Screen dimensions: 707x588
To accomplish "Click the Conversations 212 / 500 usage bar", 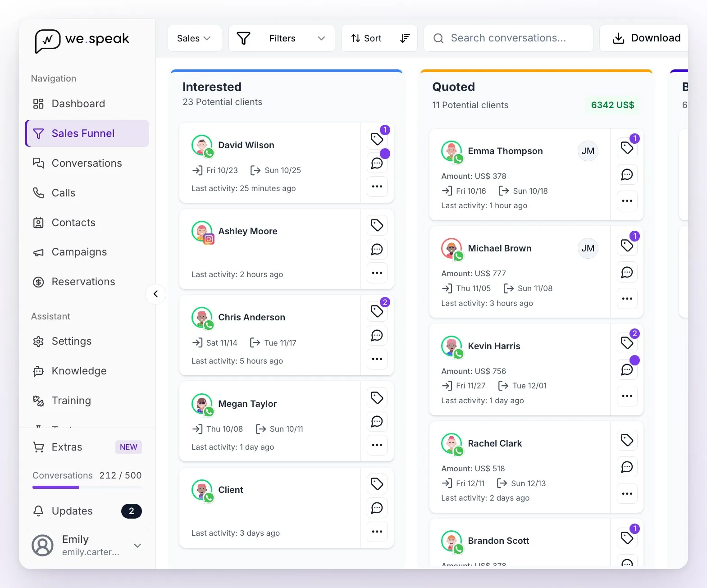I will pyautogui.click(x=87, y=487).
